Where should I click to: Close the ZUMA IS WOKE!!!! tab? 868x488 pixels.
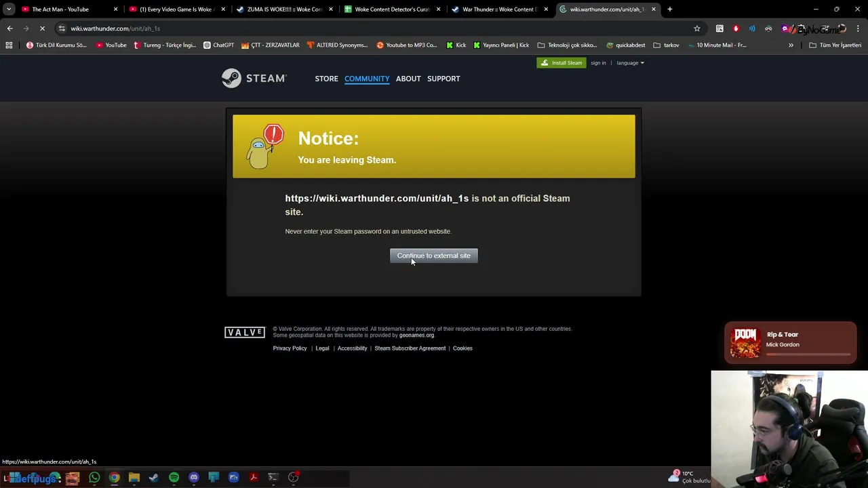click(330, 9)
